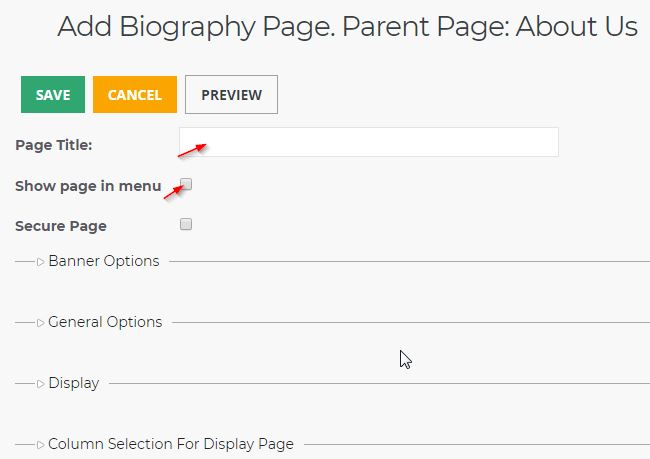Click the green SAVE button
This screenshot has width=650, height=459.
(x=53, y=95)
